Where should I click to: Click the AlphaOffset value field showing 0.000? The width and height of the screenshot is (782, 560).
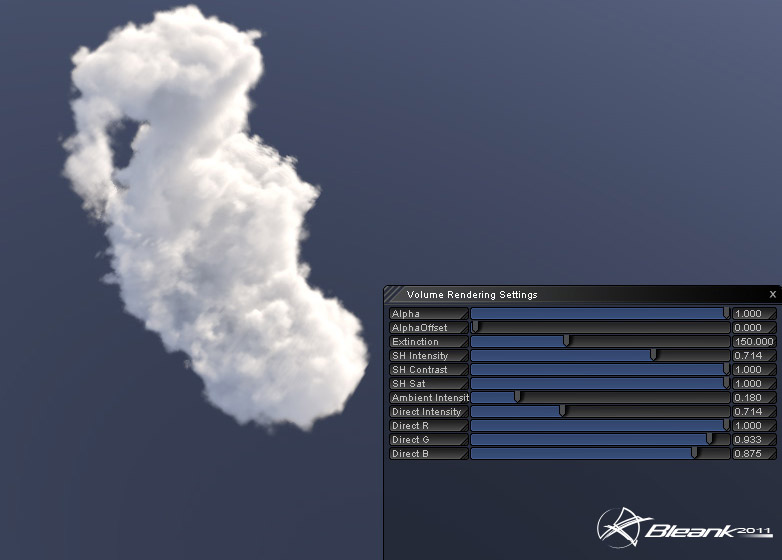(x=754, y=327)
